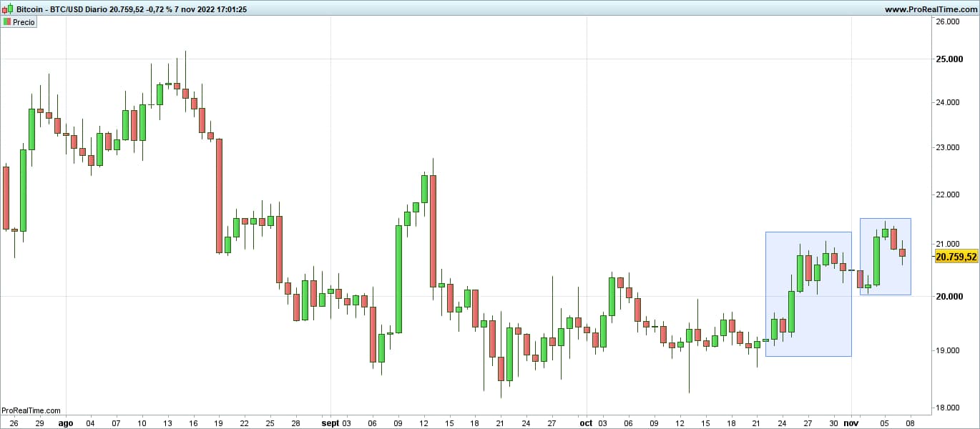Click the 18.000 price axis label

tap(947, 408)
